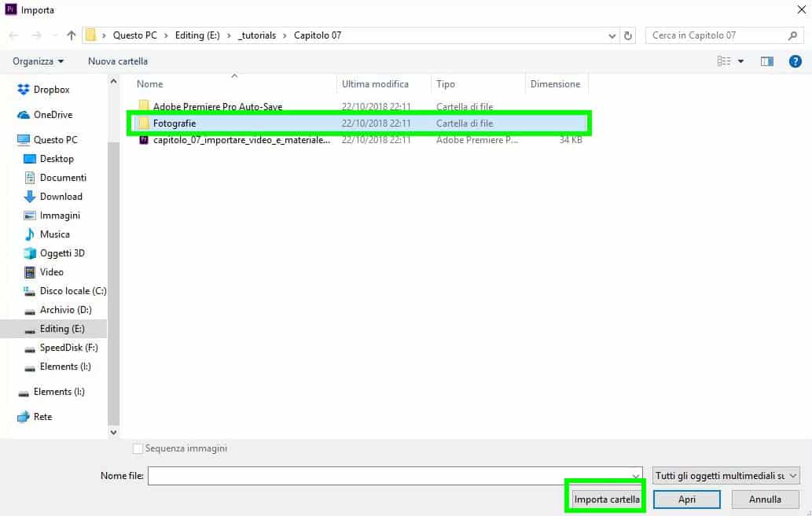Click the change view layout icon
The height and width of the screenshot is (516, 812).
[724, 61]
